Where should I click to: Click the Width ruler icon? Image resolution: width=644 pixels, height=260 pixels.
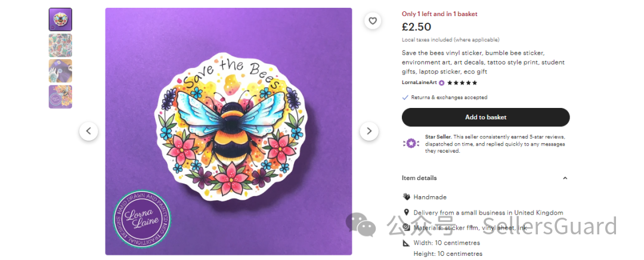406,243
